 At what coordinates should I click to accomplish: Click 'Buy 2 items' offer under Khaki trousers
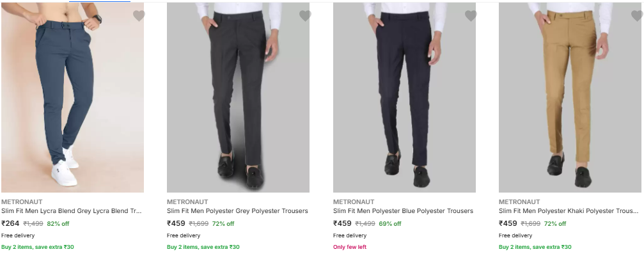(535, 247)
